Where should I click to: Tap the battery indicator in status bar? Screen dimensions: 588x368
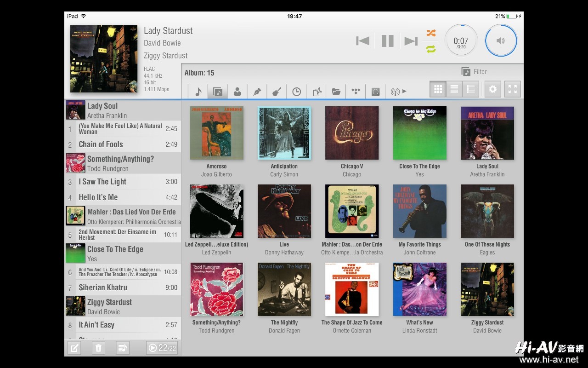(x=512, y=16)
